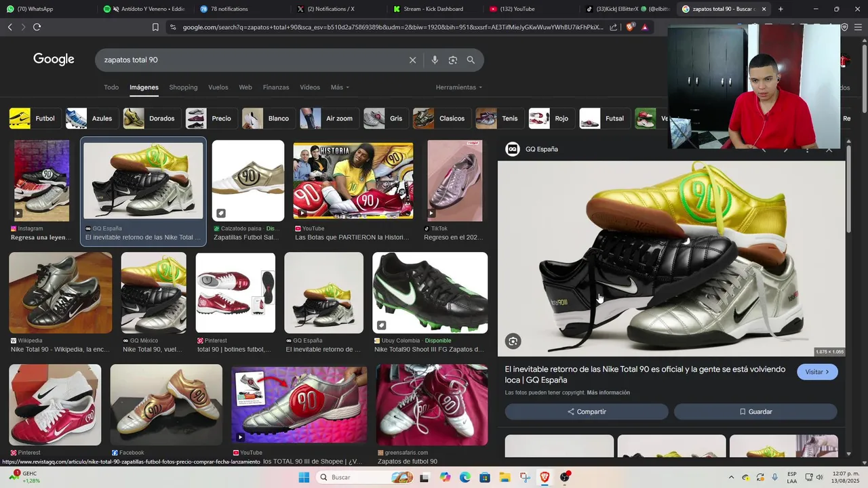
Task: Open site settings icon beside google.com URL
Action: click(173, 27)
